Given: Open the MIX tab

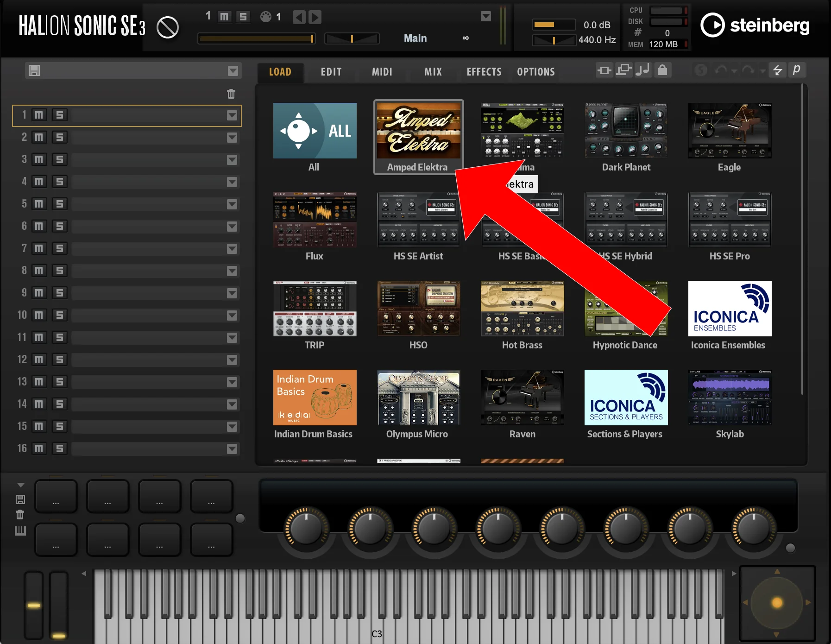Looking at the screenshot, I should coord(433,72).
